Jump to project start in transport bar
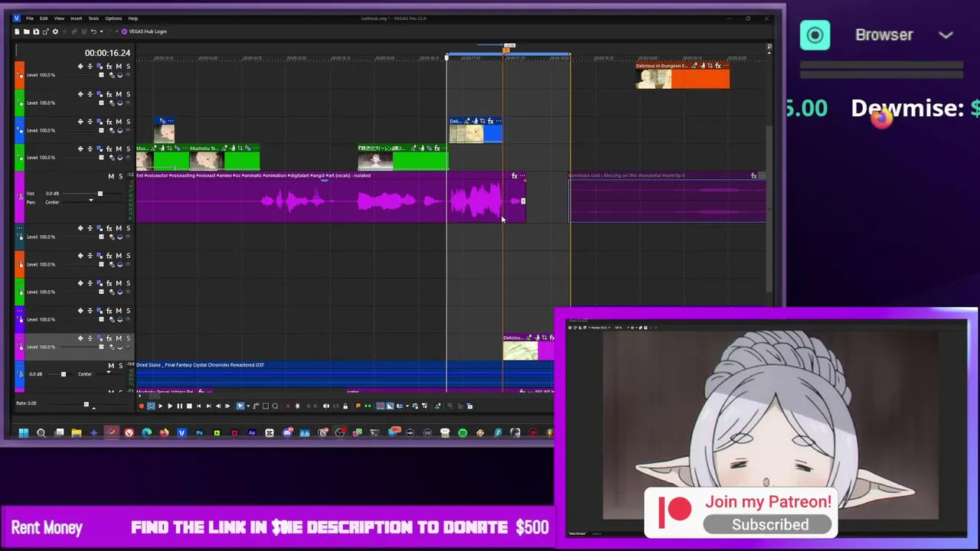Viewport: 980px width, 551px height. click(198, 406)
